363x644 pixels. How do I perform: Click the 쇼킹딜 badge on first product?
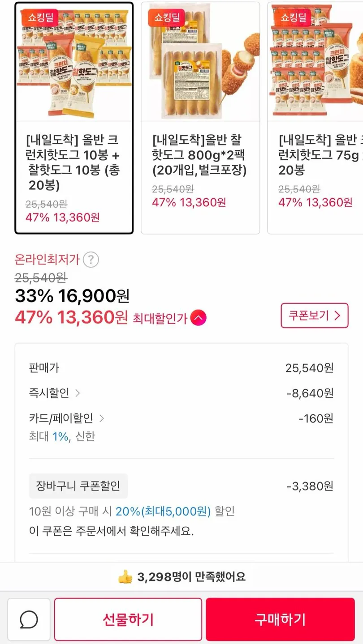point(40,17)
